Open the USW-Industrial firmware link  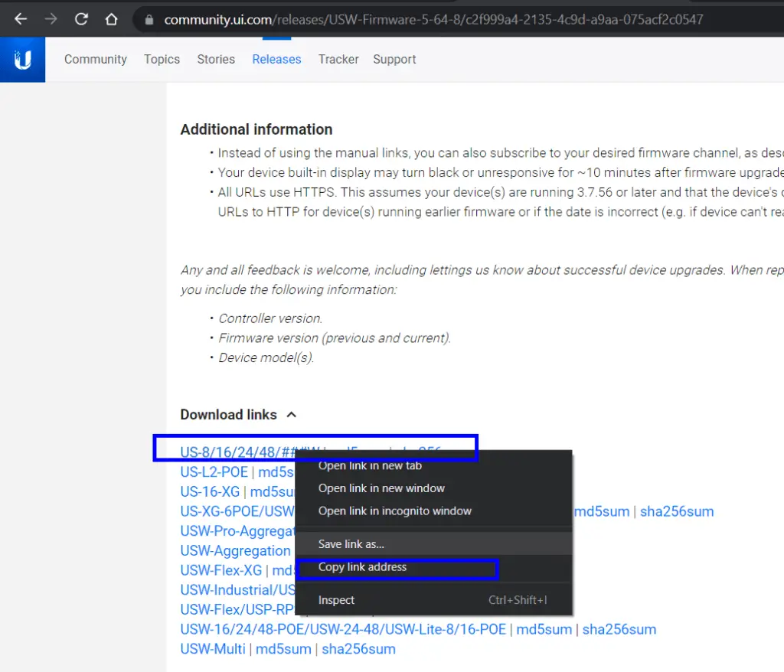pos(237,590)
